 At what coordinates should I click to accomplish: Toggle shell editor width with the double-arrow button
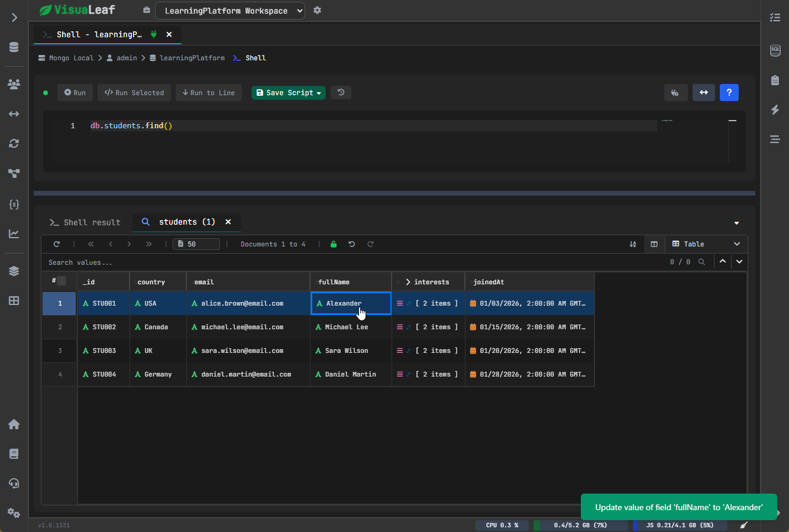point(704,92)
